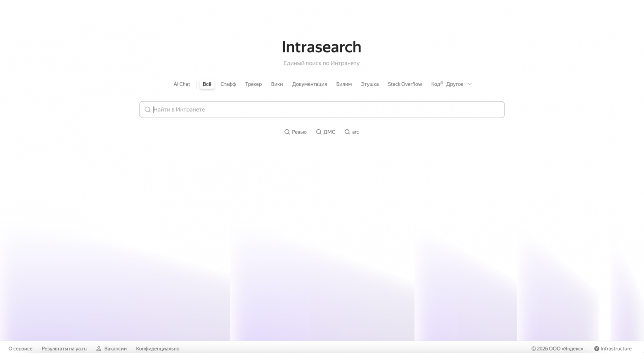Screen dimensions: 644x353
Task: Open the Infrastructure link in the footer
Action: point(613,348)
